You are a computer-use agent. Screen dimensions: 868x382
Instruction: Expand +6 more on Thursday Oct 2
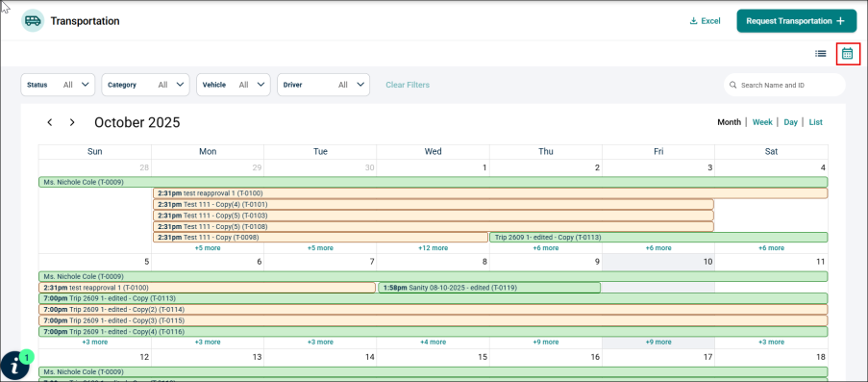coord(546,248)
